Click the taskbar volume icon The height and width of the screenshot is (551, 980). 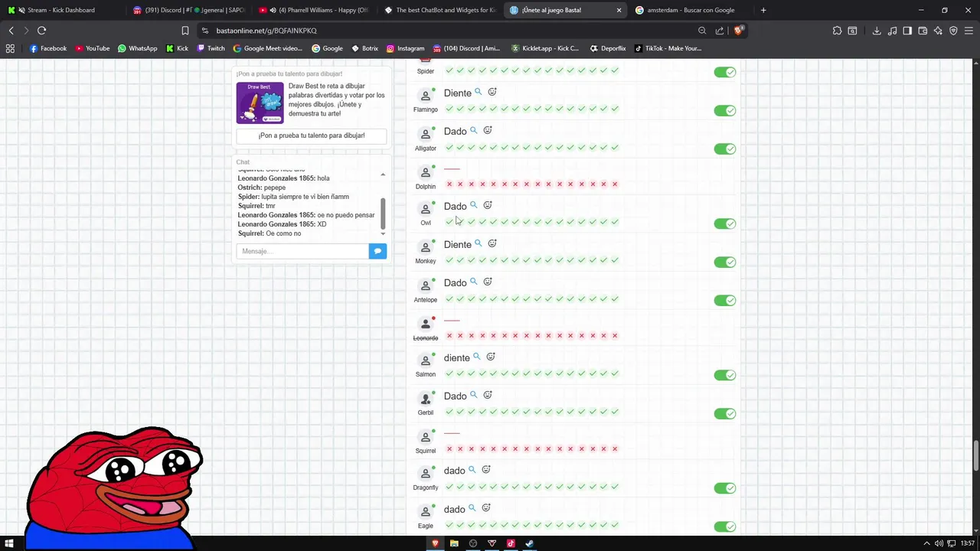tap(939, 543)
